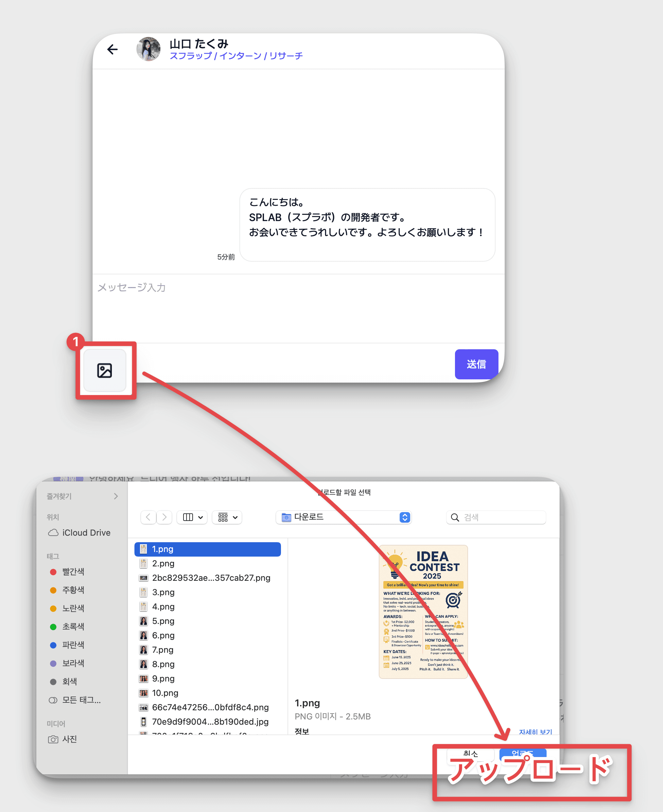The width and height of the screenshot is (663, 812).
Task: Select the 빨간색 red tag
Action: pos(73,572)
